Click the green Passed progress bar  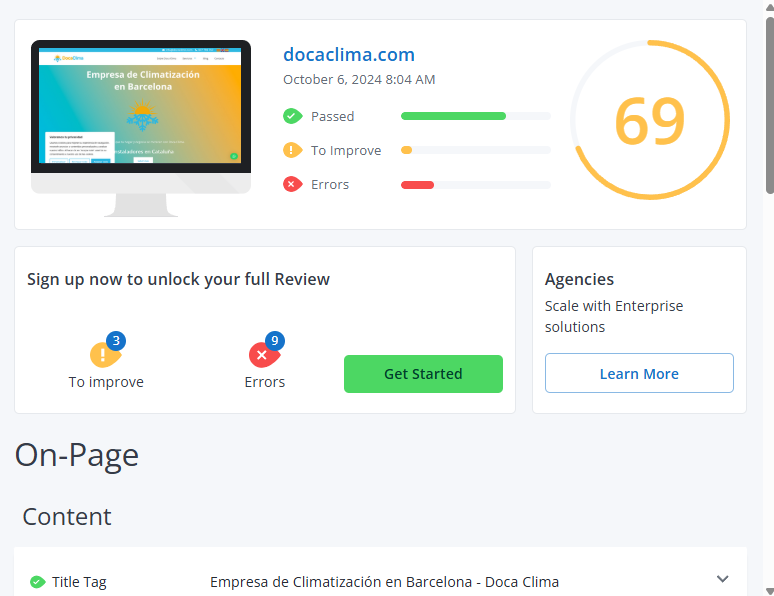pyautogui.click(x=453, y=116)
